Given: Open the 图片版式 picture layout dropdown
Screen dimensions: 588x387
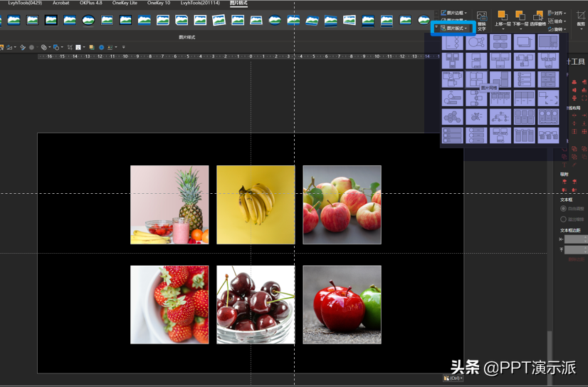Looking at the screenshot, I should coord(453,29).
